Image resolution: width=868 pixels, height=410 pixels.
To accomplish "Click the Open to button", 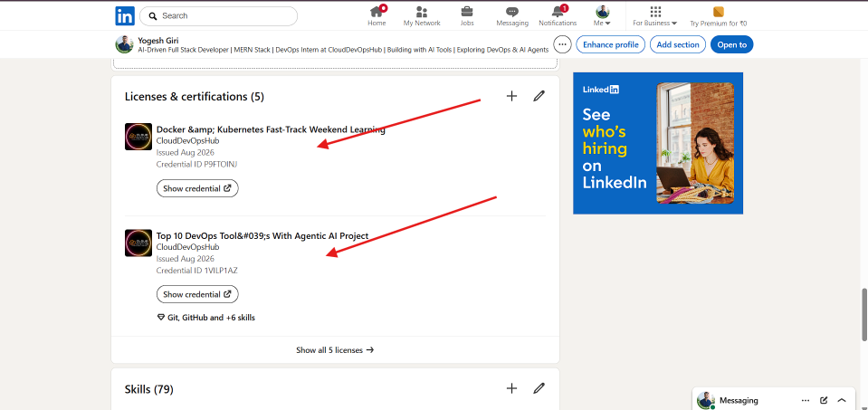I will 732,45.
